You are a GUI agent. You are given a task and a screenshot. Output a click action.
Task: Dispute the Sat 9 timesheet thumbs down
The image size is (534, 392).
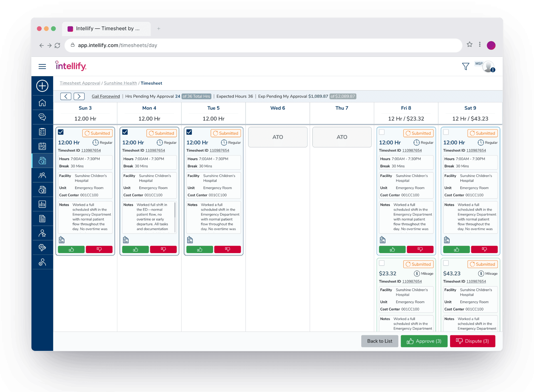click(x=484, y=249)
